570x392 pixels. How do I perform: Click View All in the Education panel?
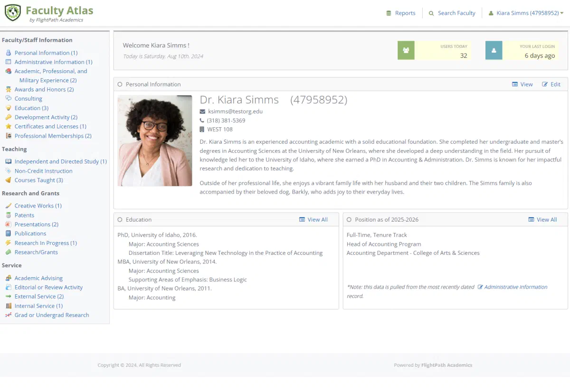[313, 220]
